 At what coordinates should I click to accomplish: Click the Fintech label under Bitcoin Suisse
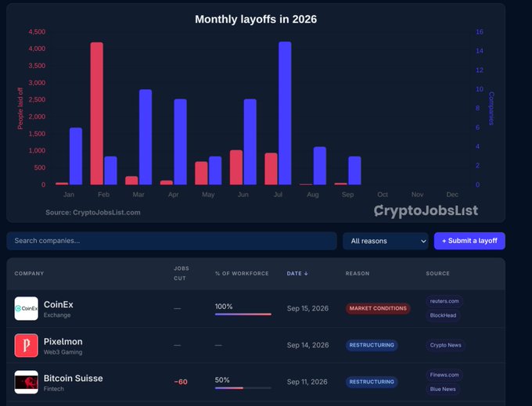point(54,389)
